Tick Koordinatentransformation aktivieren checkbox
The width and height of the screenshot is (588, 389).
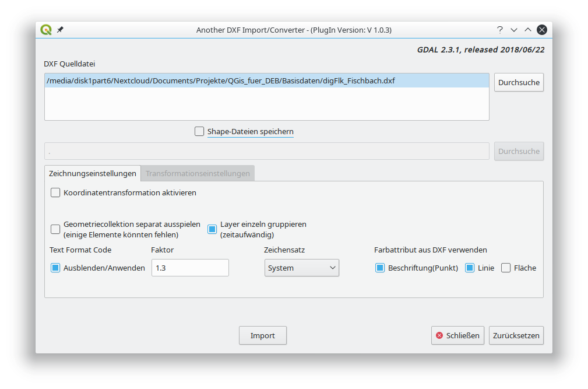tap(55, 192)
